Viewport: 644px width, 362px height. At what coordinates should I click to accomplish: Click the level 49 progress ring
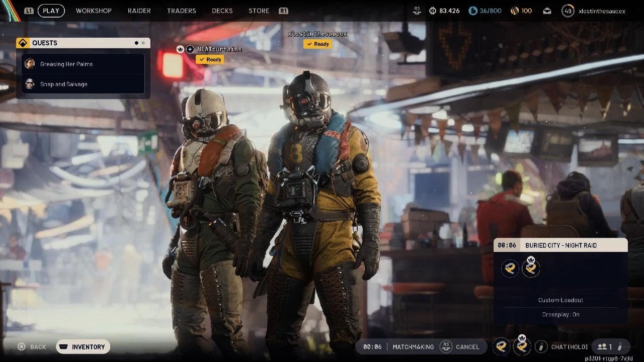point(568,11)
